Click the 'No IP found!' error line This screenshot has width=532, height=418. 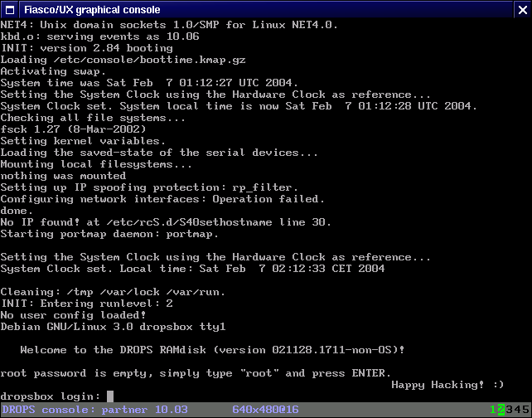click(x=166, y=222)
